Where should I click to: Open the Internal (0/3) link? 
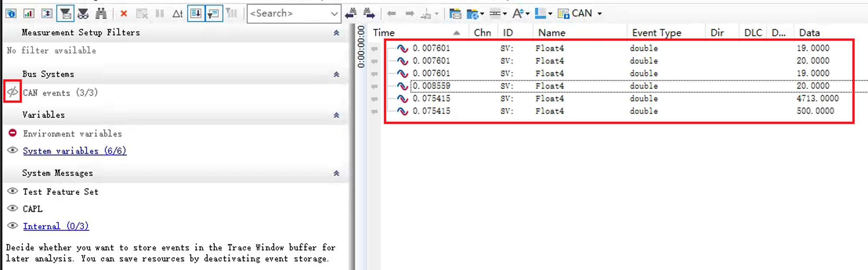[56, 226]
